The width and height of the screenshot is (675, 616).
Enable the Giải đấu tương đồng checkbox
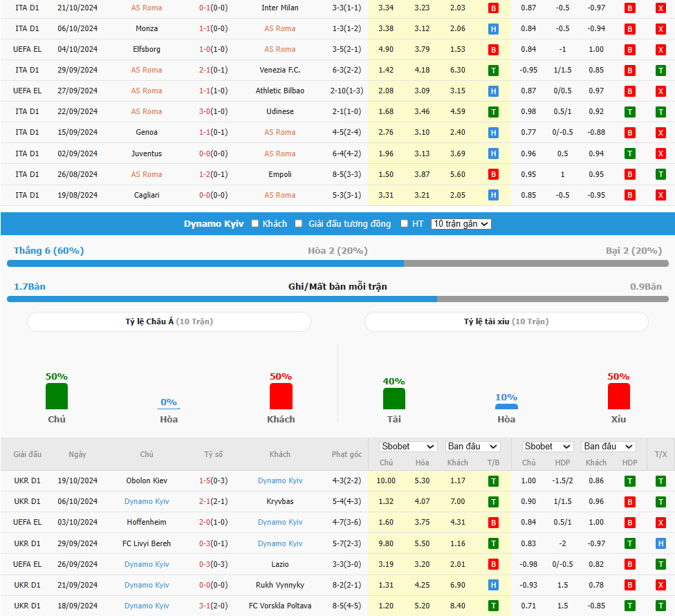(x=298, y=223)
